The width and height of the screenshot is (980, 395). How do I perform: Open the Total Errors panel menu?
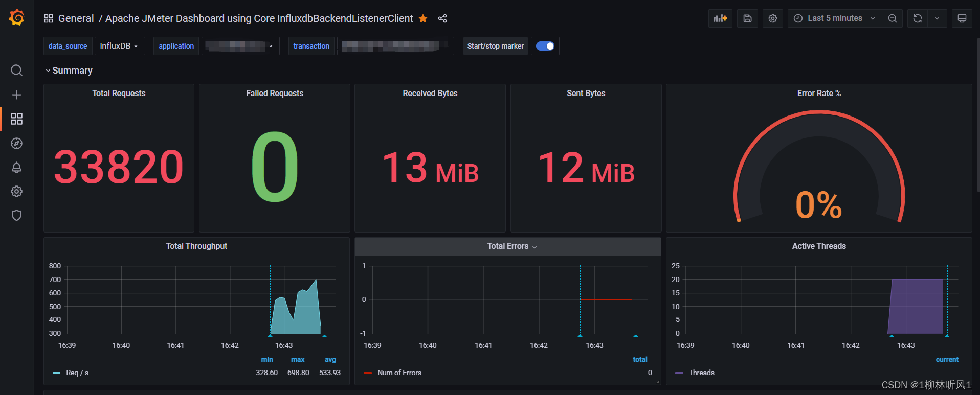coord(512,246)
